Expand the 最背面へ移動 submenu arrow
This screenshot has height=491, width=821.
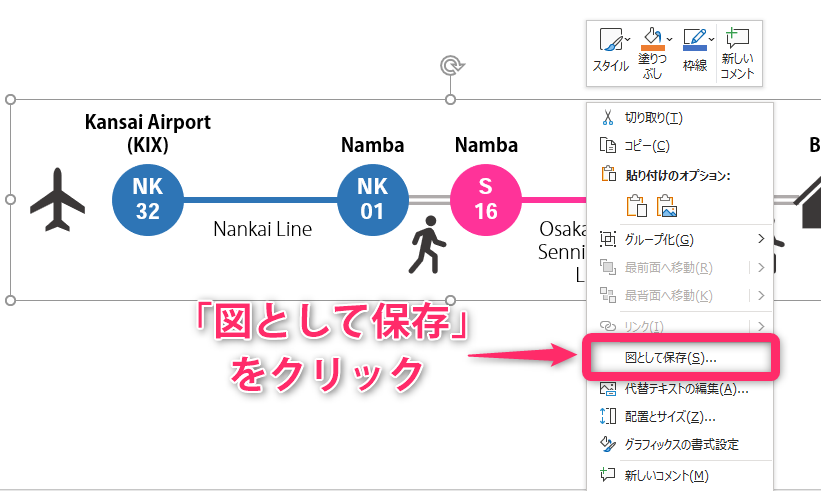(761, 296)
